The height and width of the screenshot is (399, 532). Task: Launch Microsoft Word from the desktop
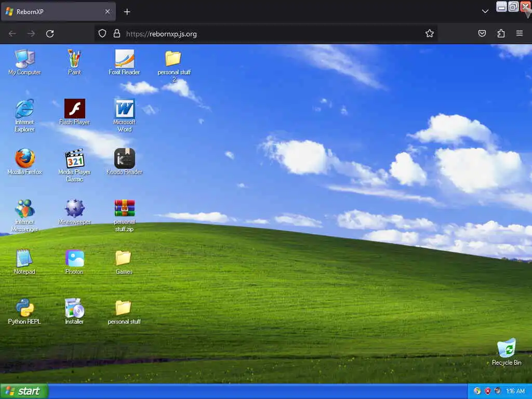click(x=124, y=115)
